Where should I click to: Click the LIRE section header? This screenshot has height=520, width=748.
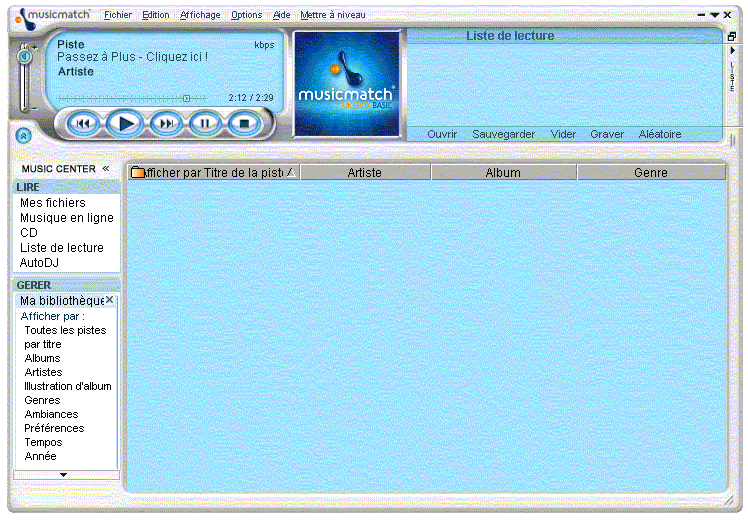[x=66, y=187]
